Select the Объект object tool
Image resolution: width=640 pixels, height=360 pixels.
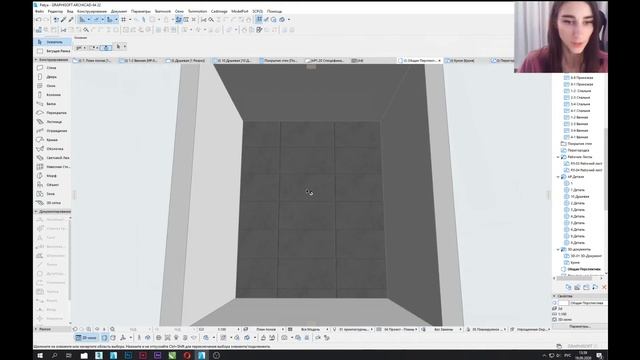[51, 184]
